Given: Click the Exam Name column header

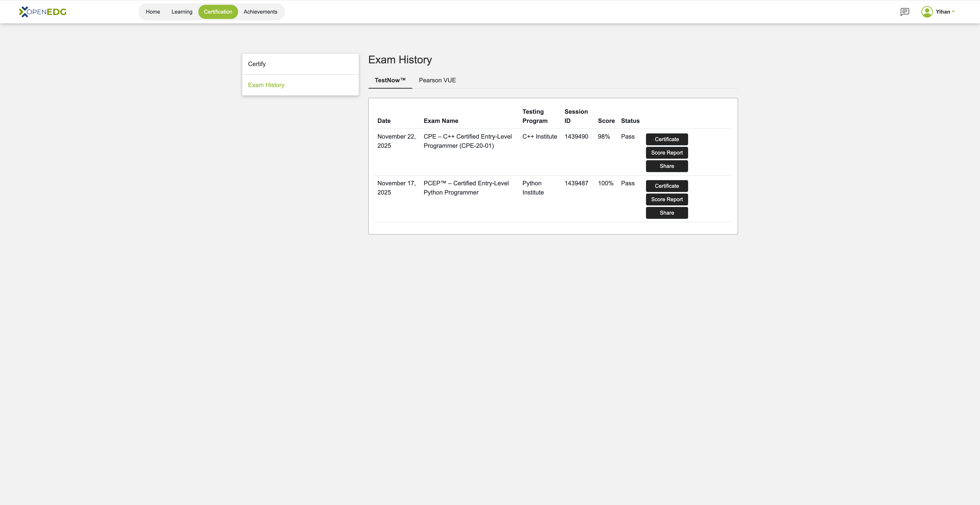Looking at the screenshot, I should [441, 121].
